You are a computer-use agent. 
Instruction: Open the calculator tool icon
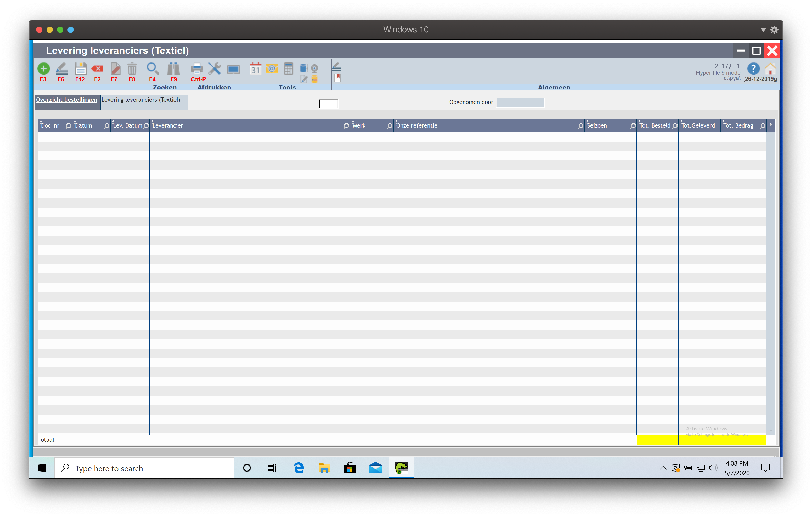(288, 69)
